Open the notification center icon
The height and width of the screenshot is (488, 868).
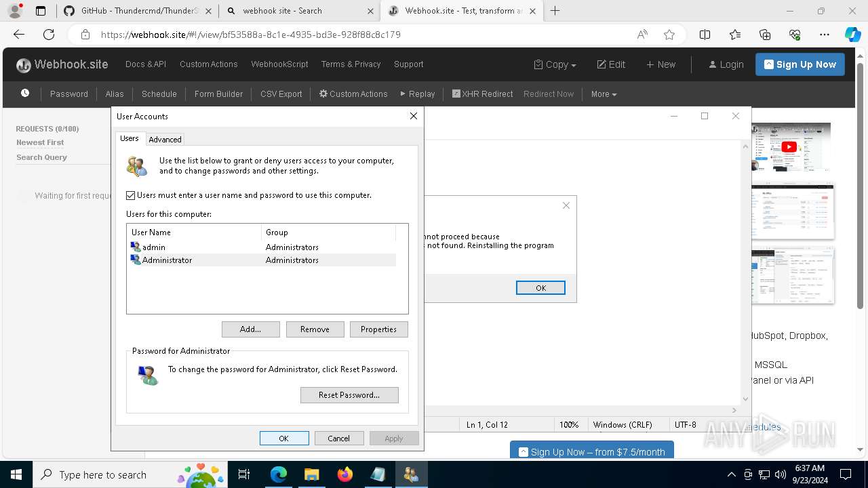click(846, 474)
